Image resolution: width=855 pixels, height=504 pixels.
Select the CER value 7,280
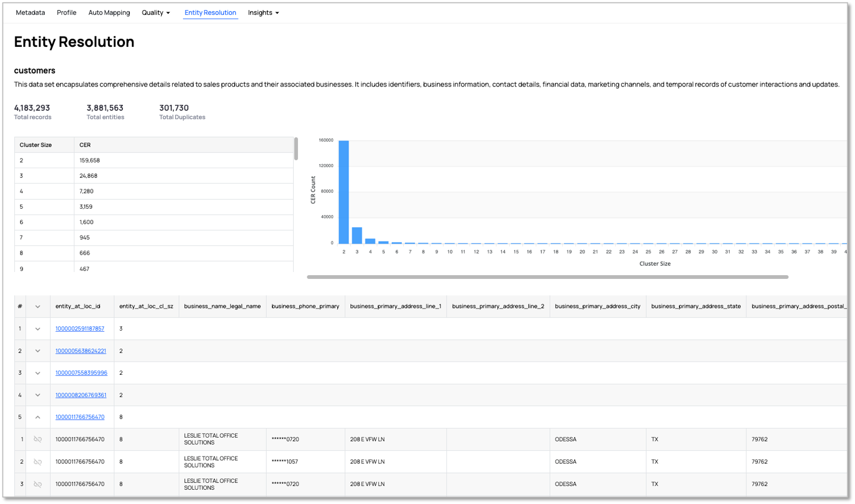86,191
